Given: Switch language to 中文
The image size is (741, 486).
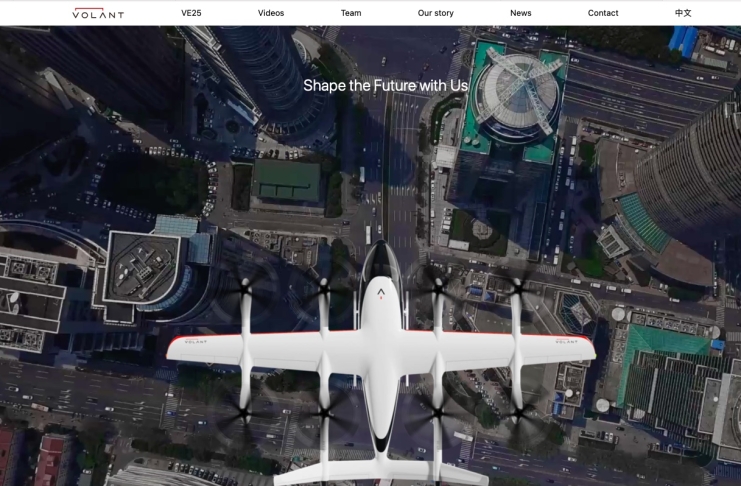Looking at the screenshot, I should (683, 13).
